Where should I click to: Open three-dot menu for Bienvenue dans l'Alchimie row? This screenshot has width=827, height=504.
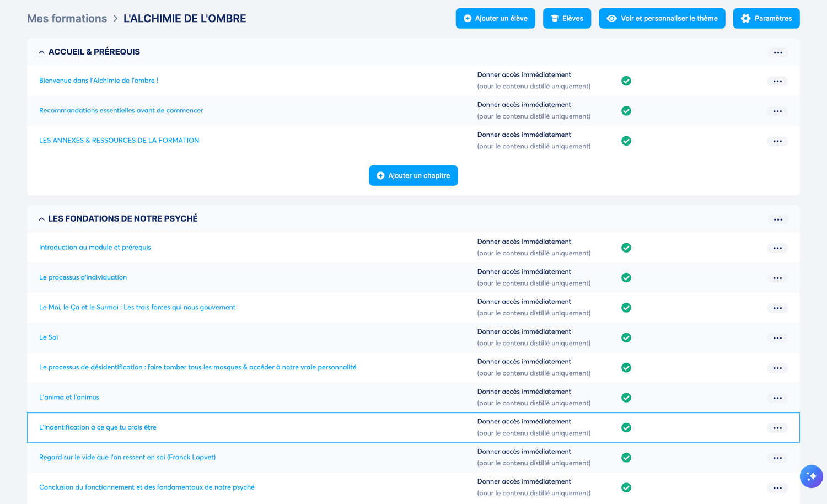(777, 81)
